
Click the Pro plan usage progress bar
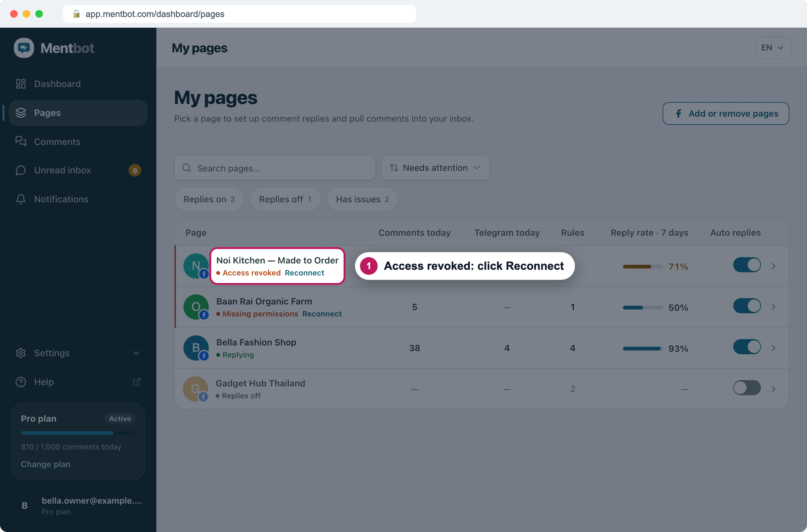78,433
